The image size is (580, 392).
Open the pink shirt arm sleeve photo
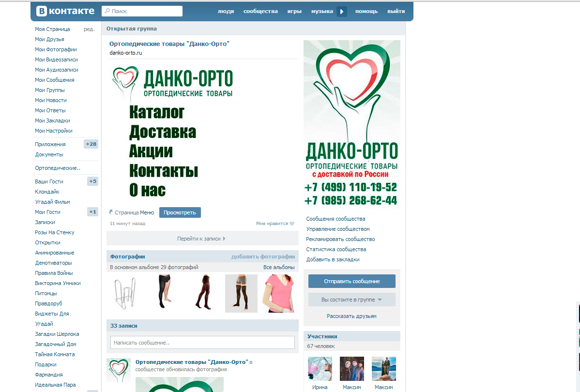pyautogui.click(x=279, y=294)
